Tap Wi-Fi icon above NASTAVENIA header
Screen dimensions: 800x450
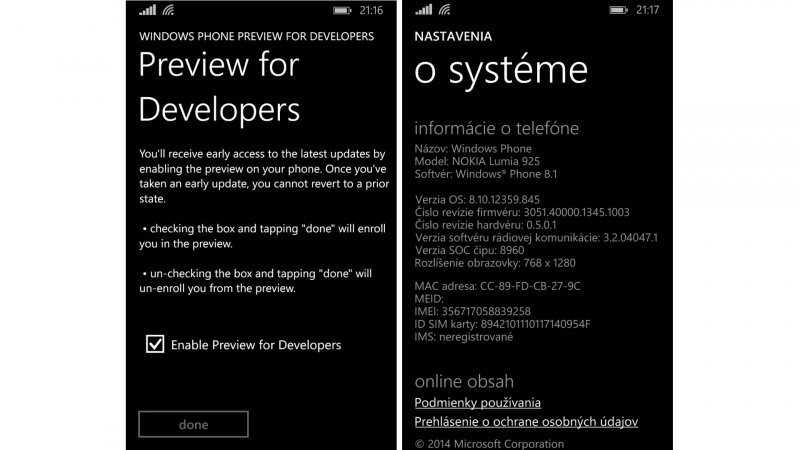(x=444, y=10)
